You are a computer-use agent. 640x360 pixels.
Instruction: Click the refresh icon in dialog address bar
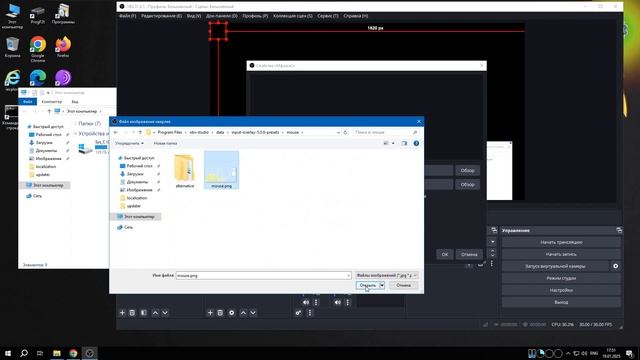pyautogui.click(x=345, y=132)
